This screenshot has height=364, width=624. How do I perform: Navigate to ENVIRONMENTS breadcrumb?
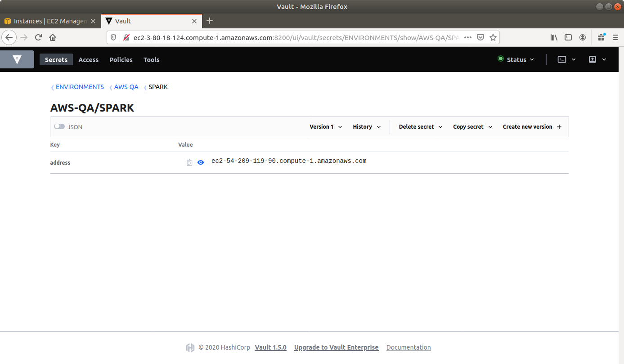(x=80, y=87)
